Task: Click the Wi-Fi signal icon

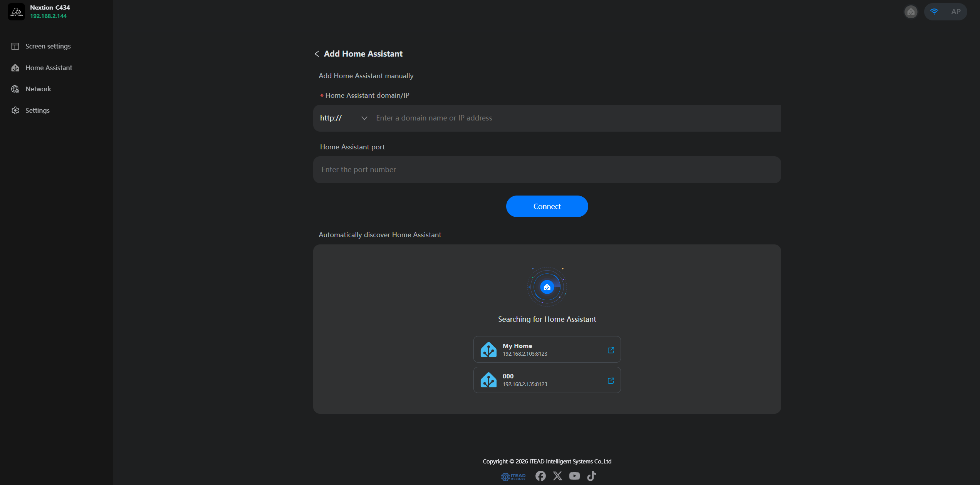Action: pos(934,12)
